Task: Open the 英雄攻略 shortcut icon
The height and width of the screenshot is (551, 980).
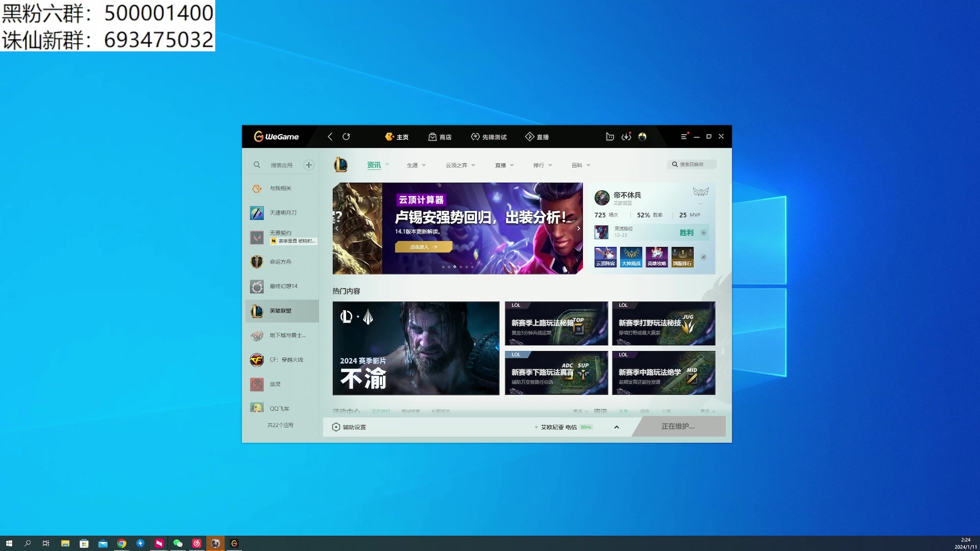Action: [656, 257]
